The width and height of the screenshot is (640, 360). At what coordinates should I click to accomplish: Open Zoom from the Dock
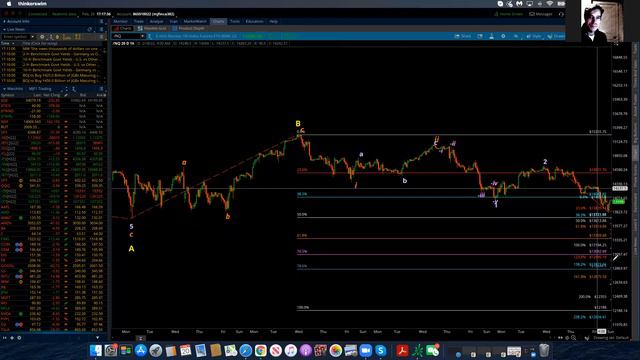366,350
